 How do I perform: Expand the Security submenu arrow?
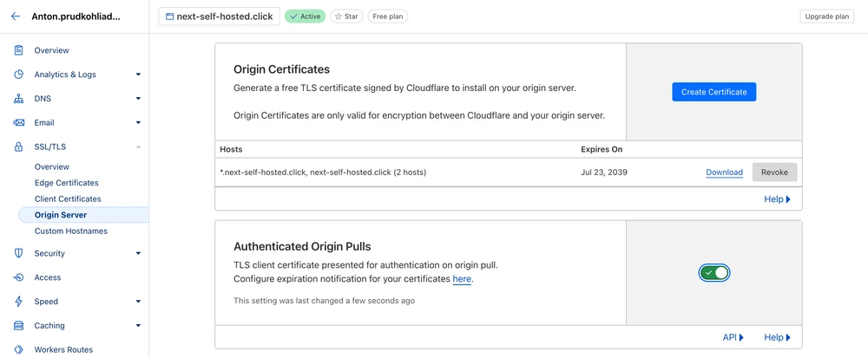click(x=138, y=253)
